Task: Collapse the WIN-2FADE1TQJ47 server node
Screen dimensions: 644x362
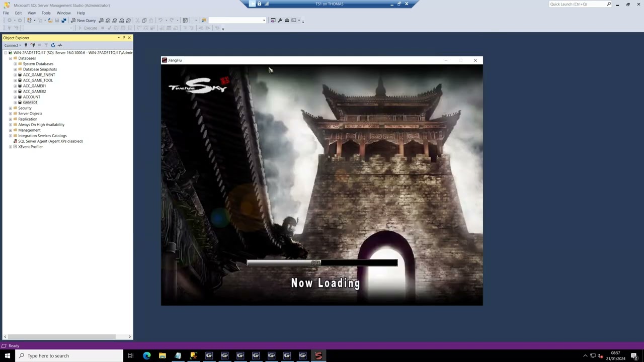Action: point(5,53)
